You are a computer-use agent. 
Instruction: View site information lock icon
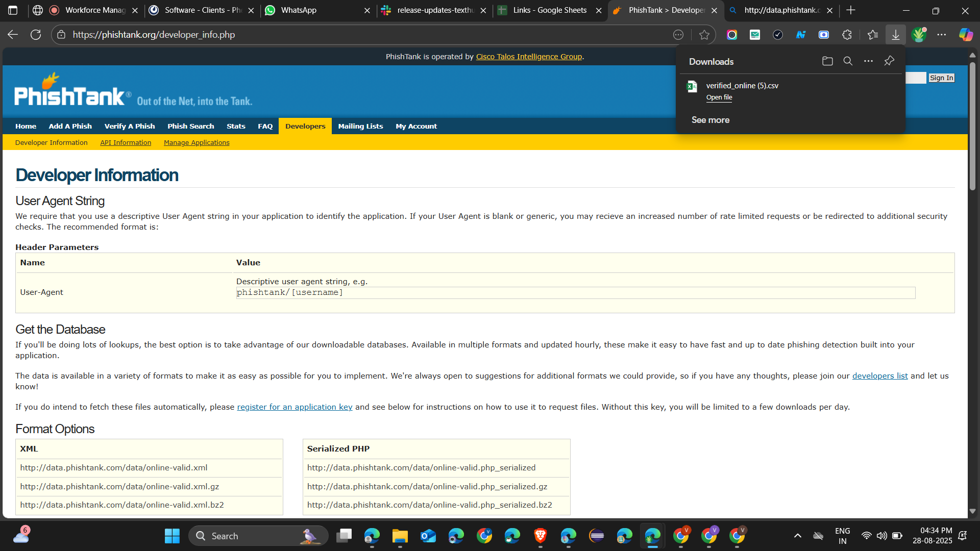(x=61, y=35)
